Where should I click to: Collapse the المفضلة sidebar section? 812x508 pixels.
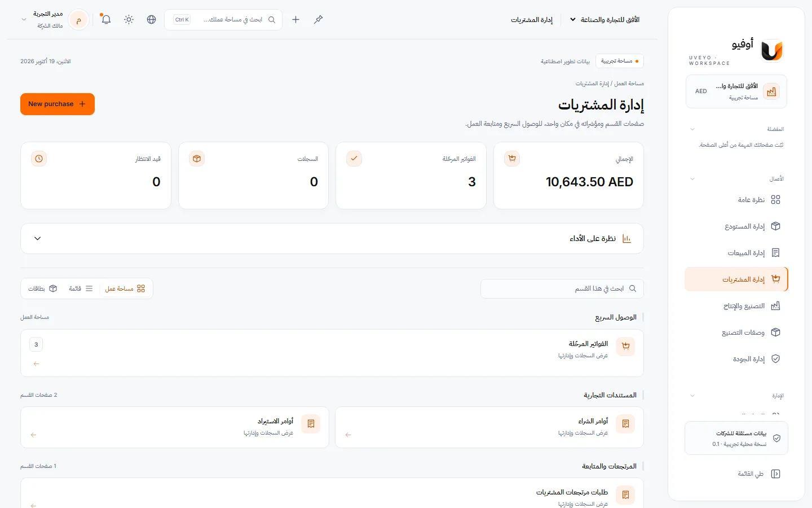click(x=692, y=129)
